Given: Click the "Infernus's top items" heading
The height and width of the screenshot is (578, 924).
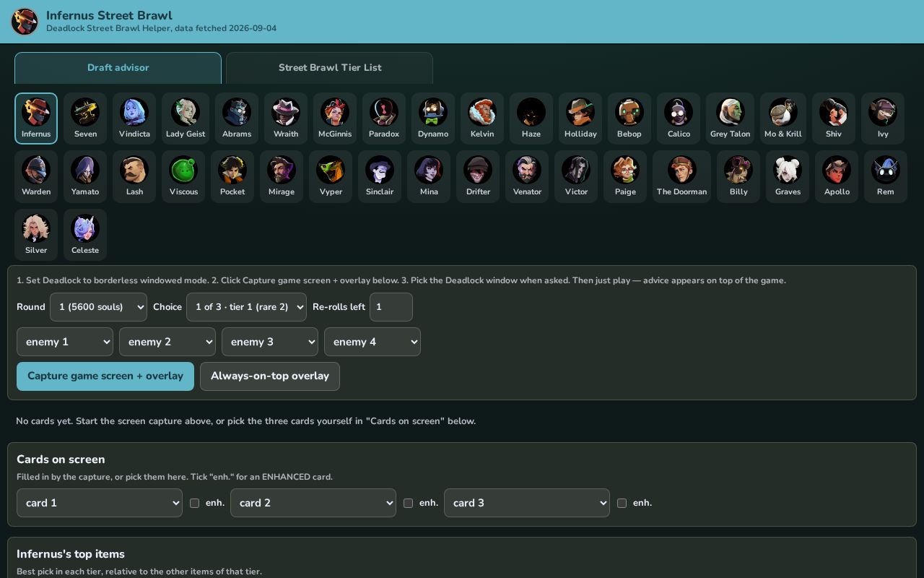Looking at the screenshot, I should pos(71,554).
